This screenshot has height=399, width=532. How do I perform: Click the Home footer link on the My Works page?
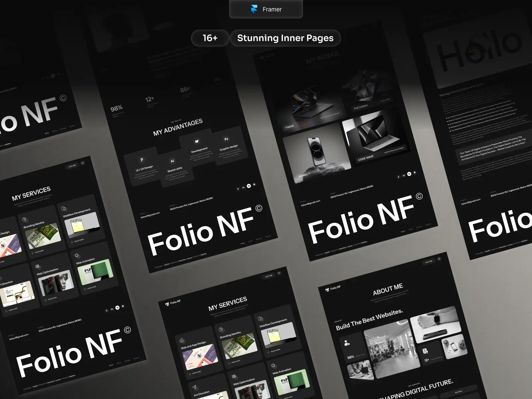[403, 231]
